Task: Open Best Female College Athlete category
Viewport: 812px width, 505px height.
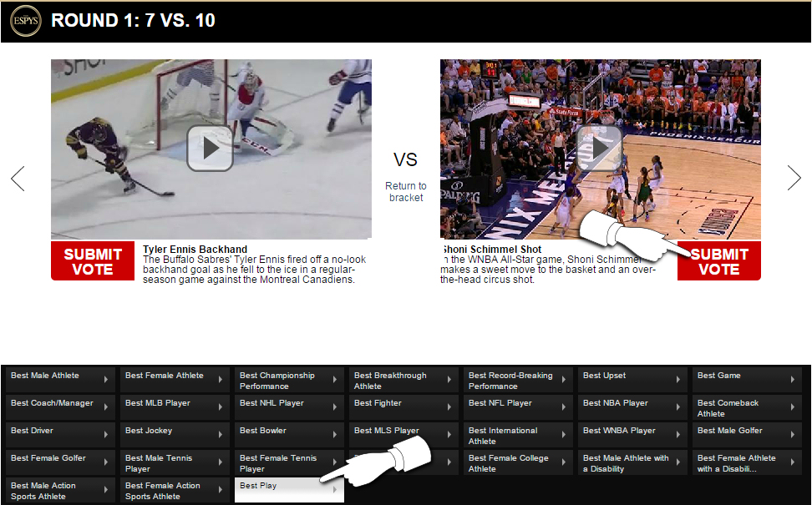Action: coord(518,462)
